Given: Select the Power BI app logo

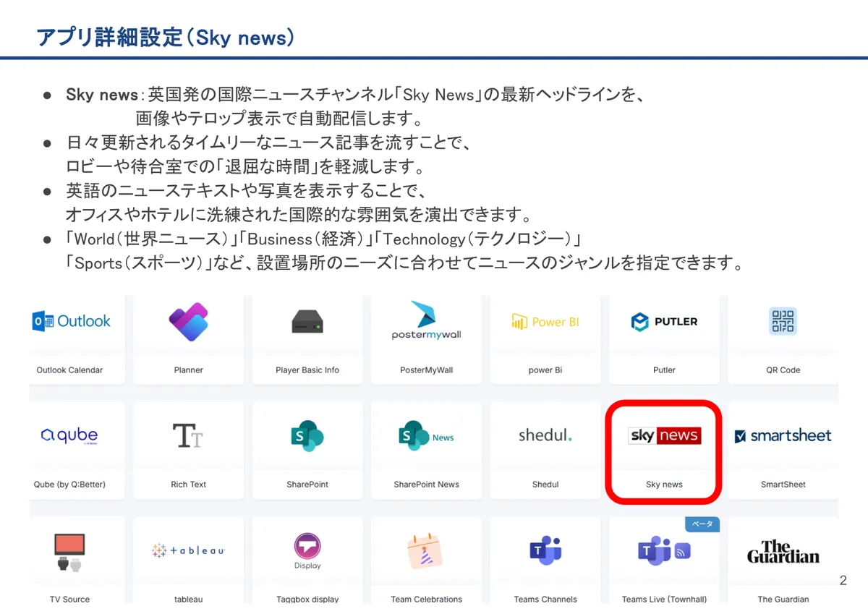Looking at the screenshot, I should click(545, 322).
